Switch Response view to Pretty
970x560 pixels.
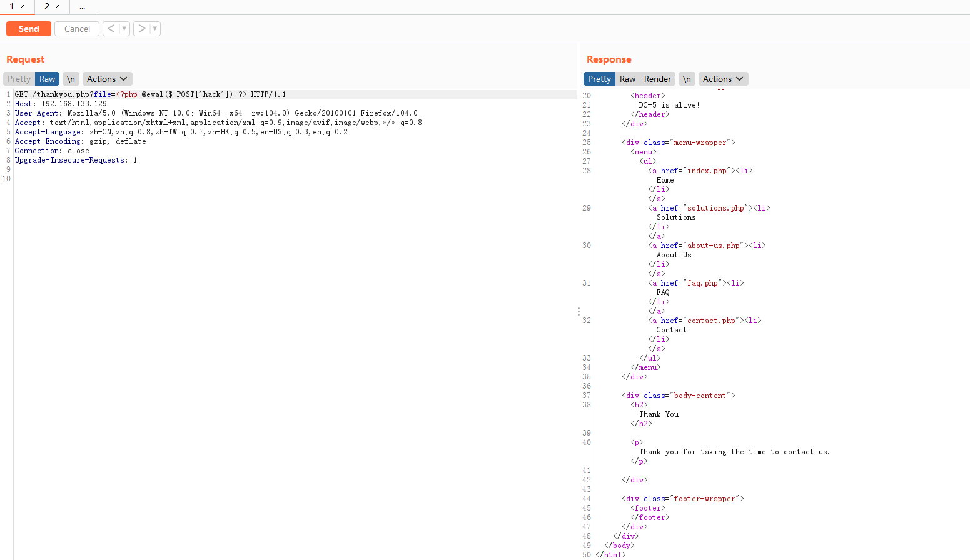[599, 79]
